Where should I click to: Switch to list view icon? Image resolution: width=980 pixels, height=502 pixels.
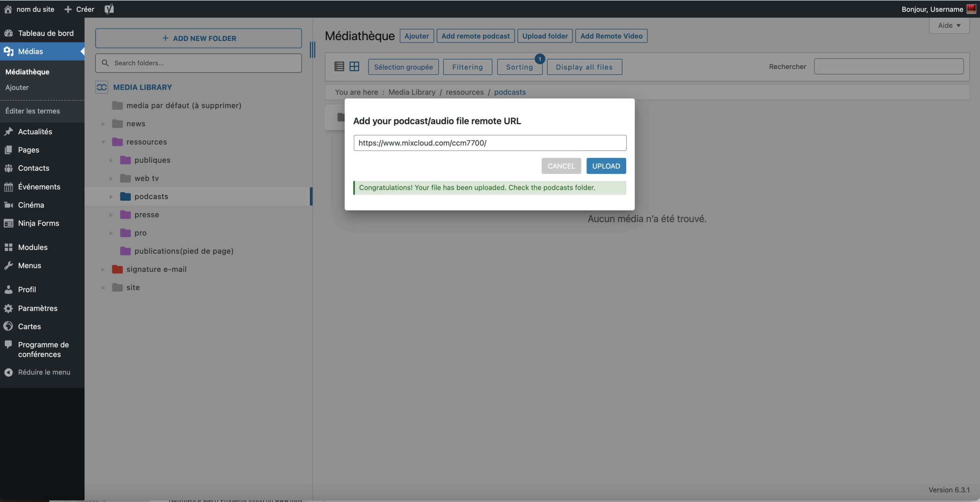(339, 67)
